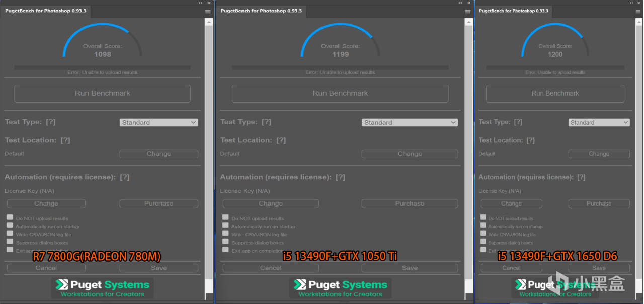Select PugetBench tab in score 1098 panel
Screen dimensions: 644x304
click(x=45, y=11)
